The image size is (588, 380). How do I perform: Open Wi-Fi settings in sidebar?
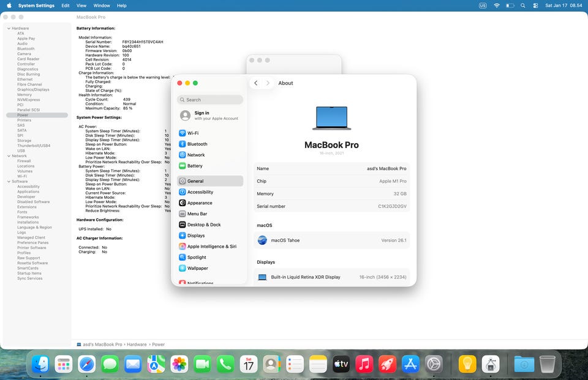click(x=192, y=133)
